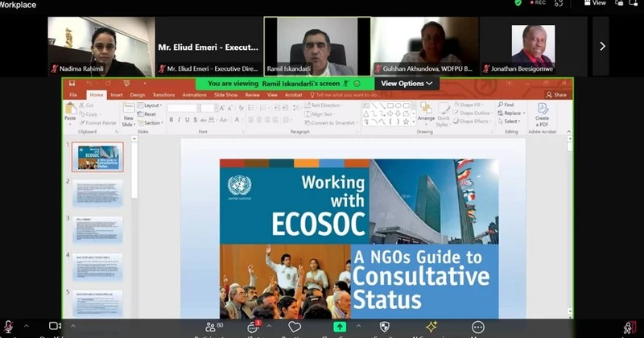Click Tell me what you want to do
The width and height of the screenshot is (644, 338).
click(x=345, y=95)
